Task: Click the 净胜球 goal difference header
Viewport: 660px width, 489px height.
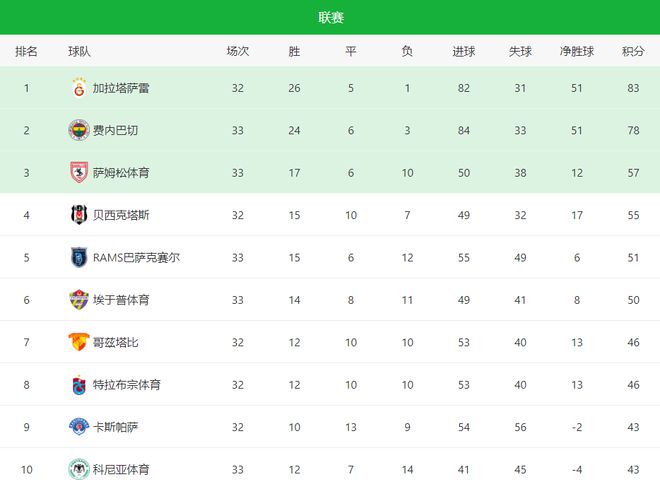Action: (577, 52)
